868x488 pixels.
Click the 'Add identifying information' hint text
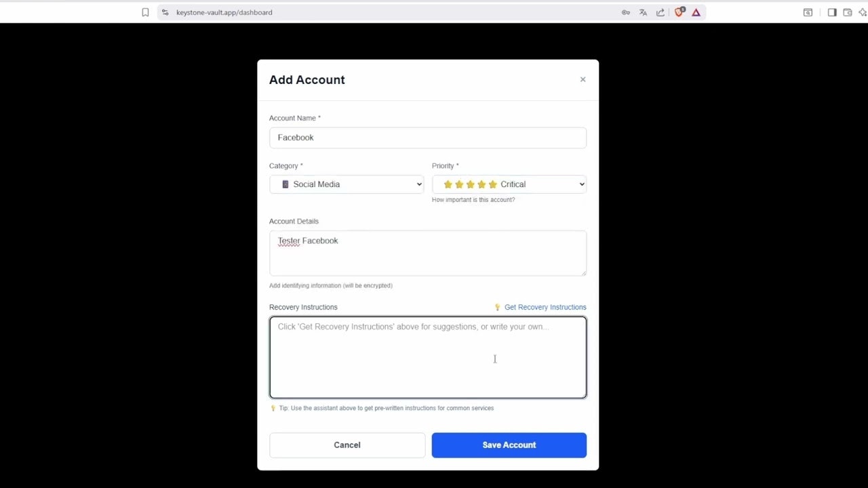pyautogui.click(x=331, y=285)
